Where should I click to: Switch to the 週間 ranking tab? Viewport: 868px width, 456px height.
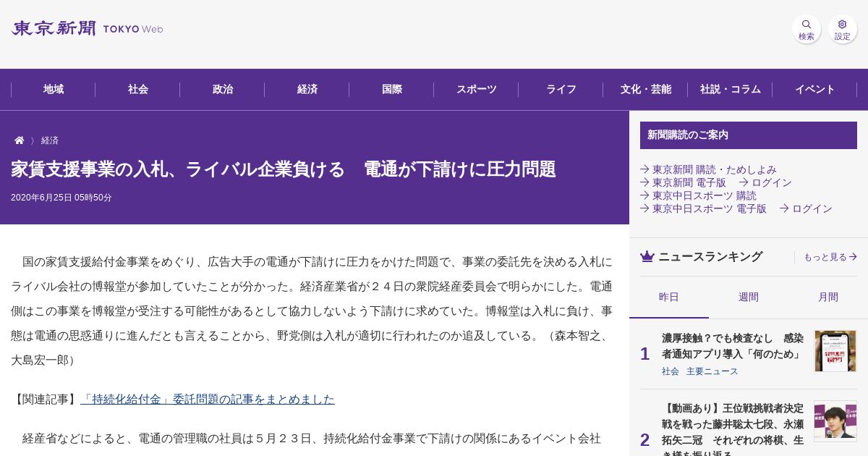point(749,297)
